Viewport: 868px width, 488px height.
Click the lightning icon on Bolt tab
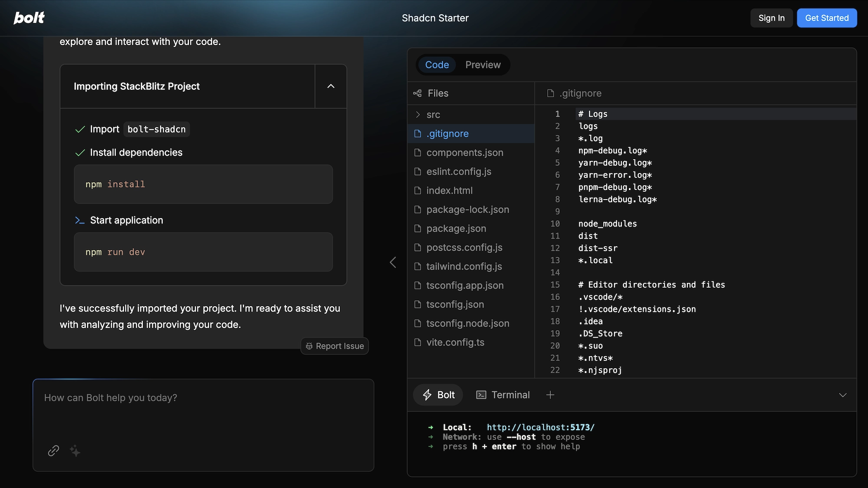427,395
